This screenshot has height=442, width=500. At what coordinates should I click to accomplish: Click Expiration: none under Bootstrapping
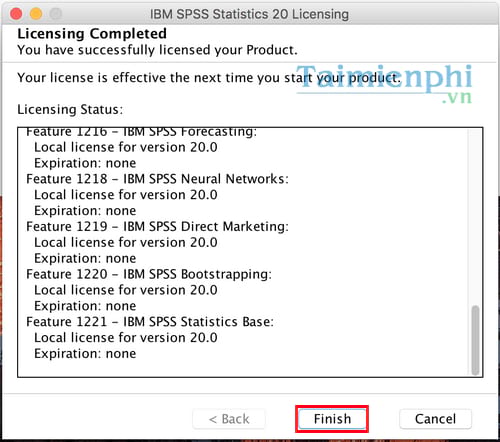pyautogui.click(x=85, y=306)
